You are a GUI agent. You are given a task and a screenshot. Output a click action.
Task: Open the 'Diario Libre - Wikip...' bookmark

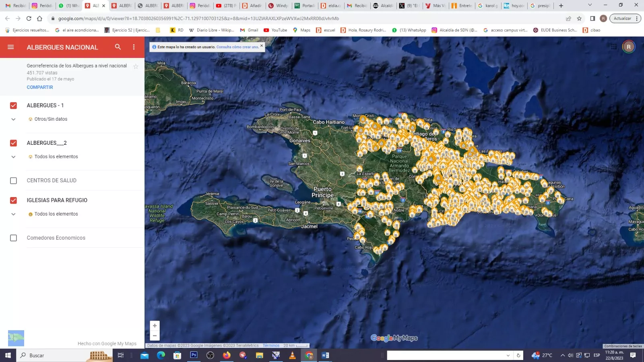[211, 30]
